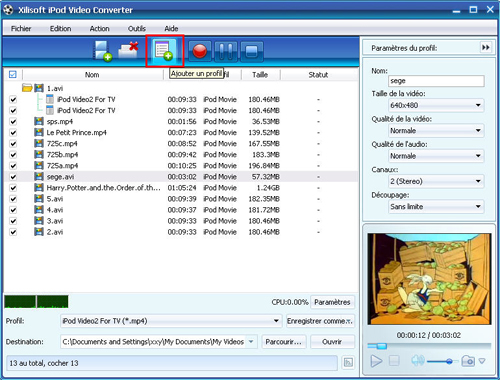Click the Remove file icon with red X
The height and width of the screenshot is (380, 500).
[129, 50]
